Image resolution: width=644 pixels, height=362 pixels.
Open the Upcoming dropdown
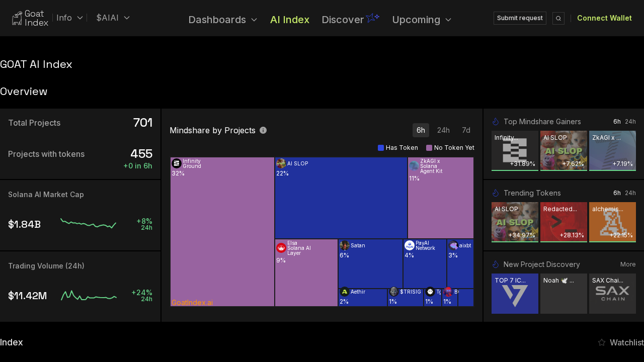point(421,20)
